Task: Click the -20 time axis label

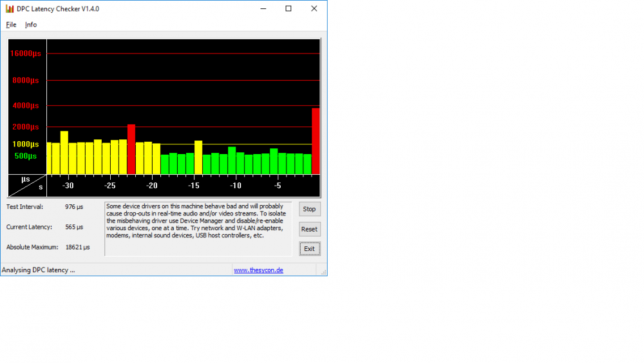Action: point(151,186)
